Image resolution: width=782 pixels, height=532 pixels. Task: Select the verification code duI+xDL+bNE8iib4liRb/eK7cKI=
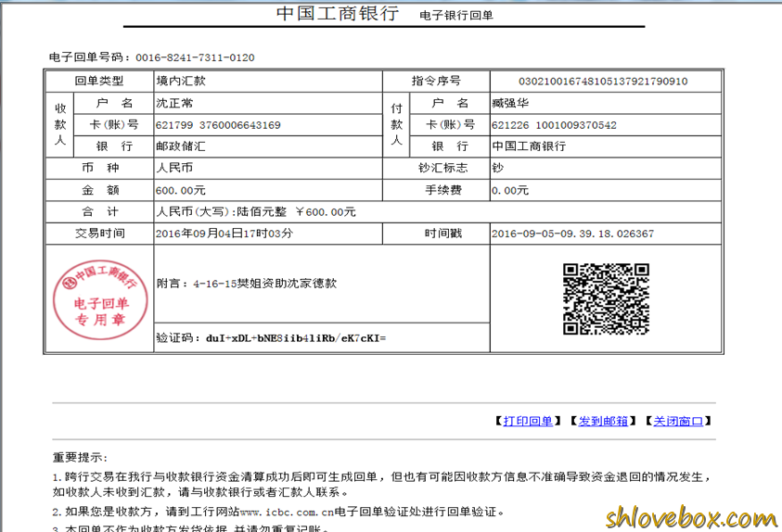pyautogui.click(x=296, y=338)
